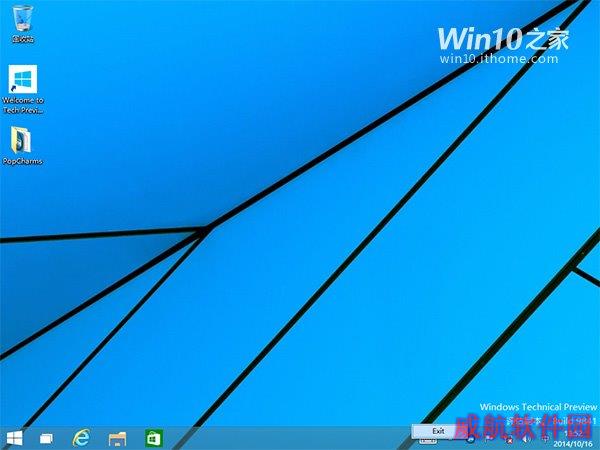
Task: Open the network status tray icon
Action: click(x=509, y=440)
